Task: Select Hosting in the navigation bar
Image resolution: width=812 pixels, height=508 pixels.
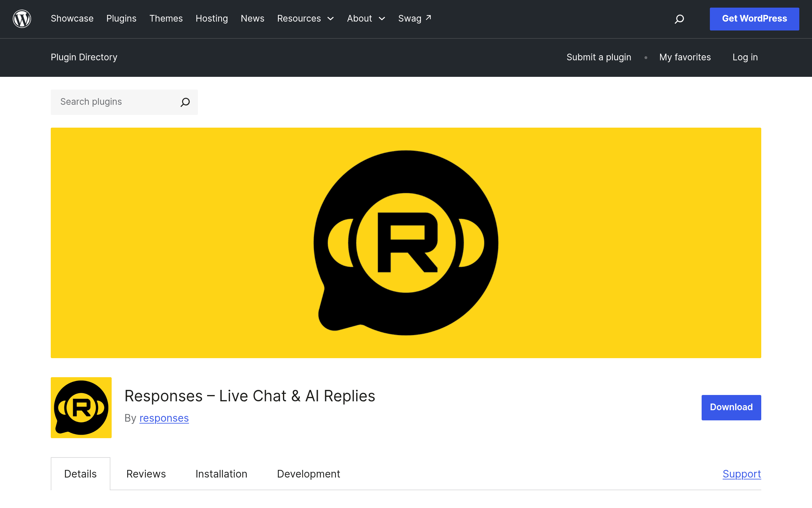Action: pyautogui.click(x=212, y=18)
